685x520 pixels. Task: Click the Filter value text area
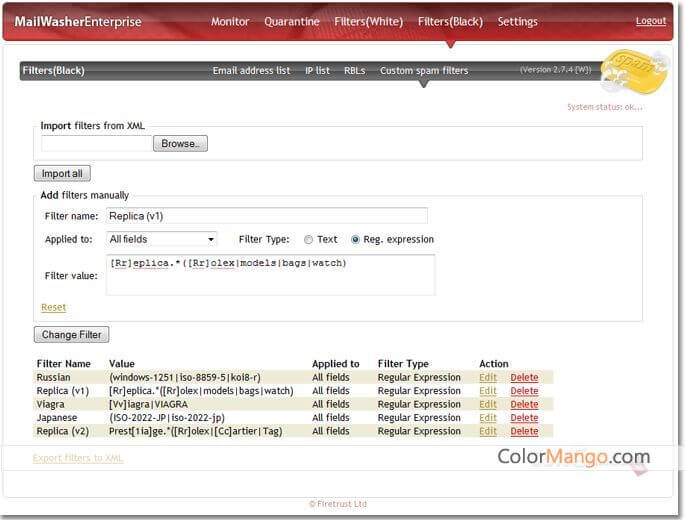tap(270, 275)
